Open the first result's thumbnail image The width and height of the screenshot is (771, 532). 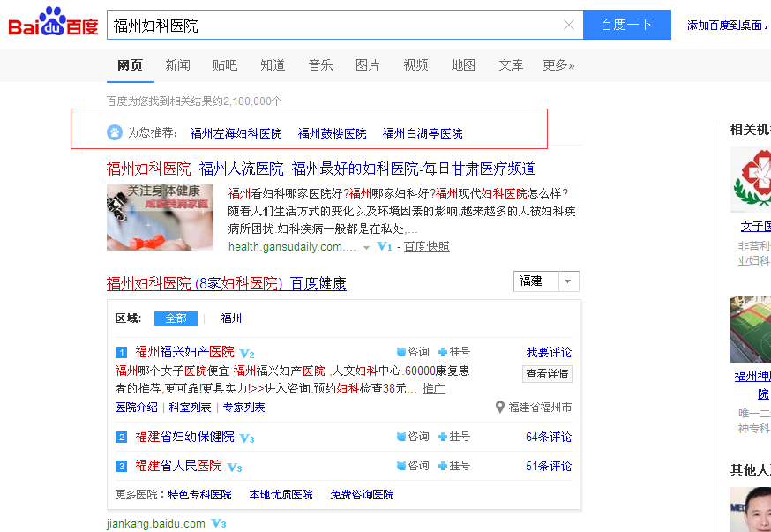[160, 217]
